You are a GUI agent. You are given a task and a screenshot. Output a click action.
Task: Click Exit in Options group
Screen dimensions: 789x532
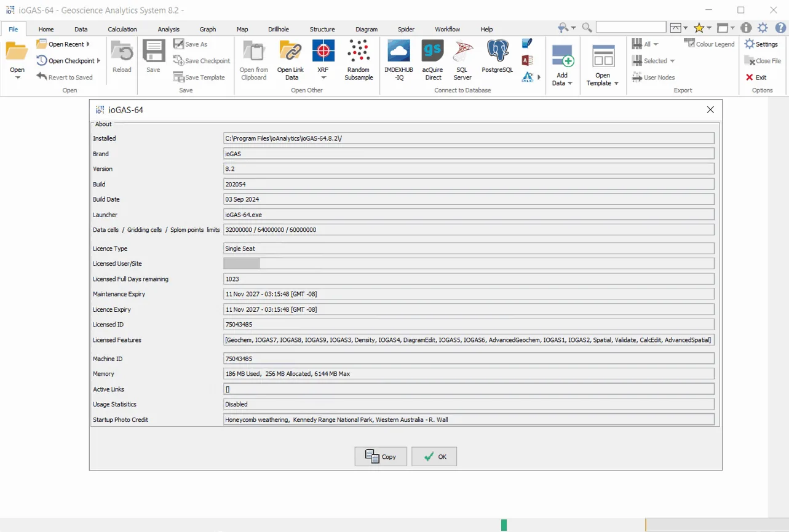point(756,77)
